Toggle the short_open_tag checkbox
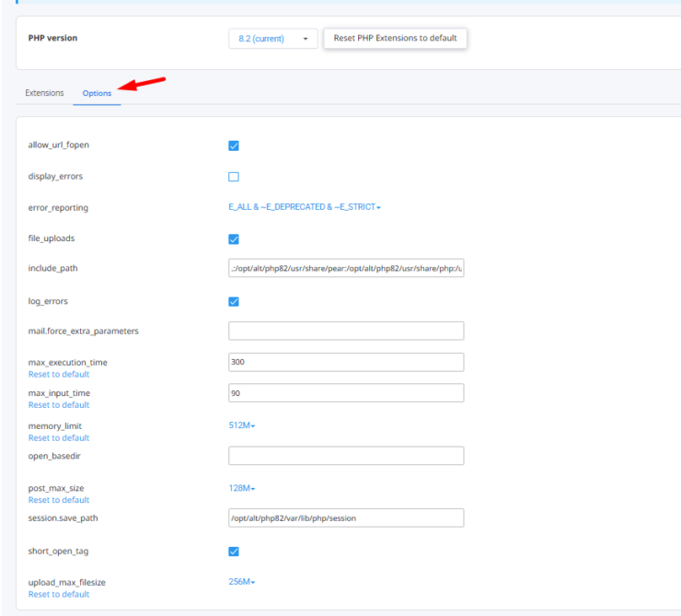Screen dimensions: 681x616 (234, 552)
